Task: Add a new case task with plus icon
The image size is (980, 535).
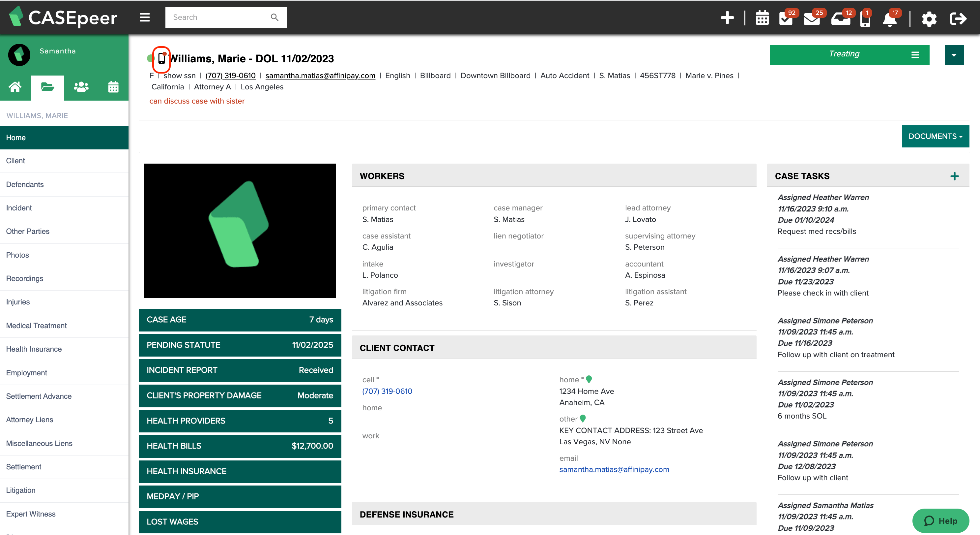Action: 954,176
